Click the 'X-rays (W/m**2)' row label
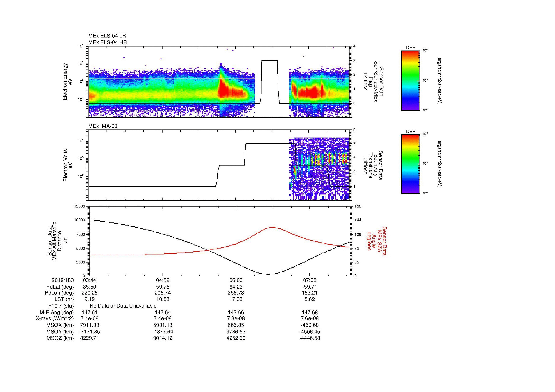The width and height of the screenshot is (555, 392). pos(55,318)
